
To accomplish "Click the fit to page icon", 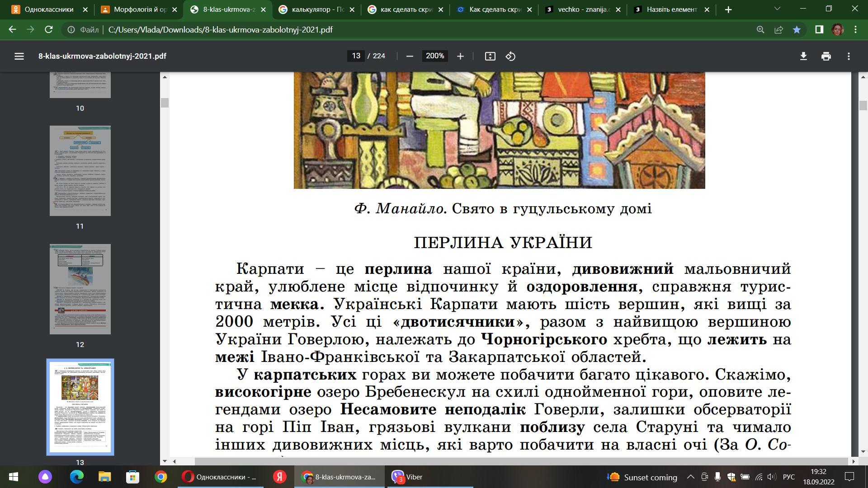I will [x=490, y=56].
